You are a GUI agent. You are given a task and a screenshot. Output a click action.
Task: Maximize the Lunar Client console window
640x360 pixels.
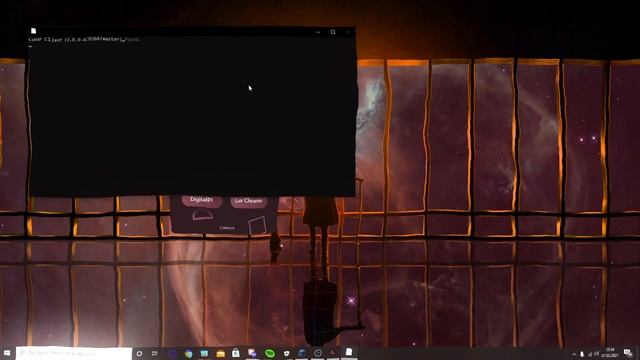click(x=333, y=32)
